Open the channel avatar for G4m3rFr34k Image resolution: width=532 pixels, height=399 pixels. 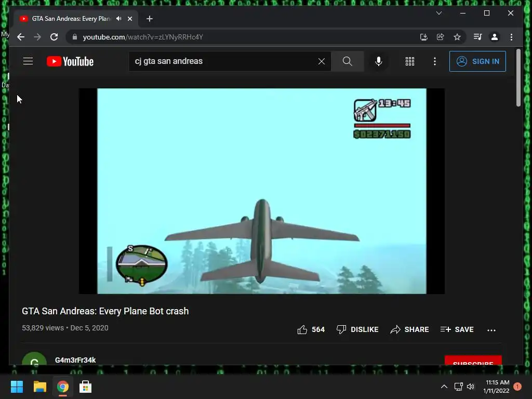click(34, 359)
